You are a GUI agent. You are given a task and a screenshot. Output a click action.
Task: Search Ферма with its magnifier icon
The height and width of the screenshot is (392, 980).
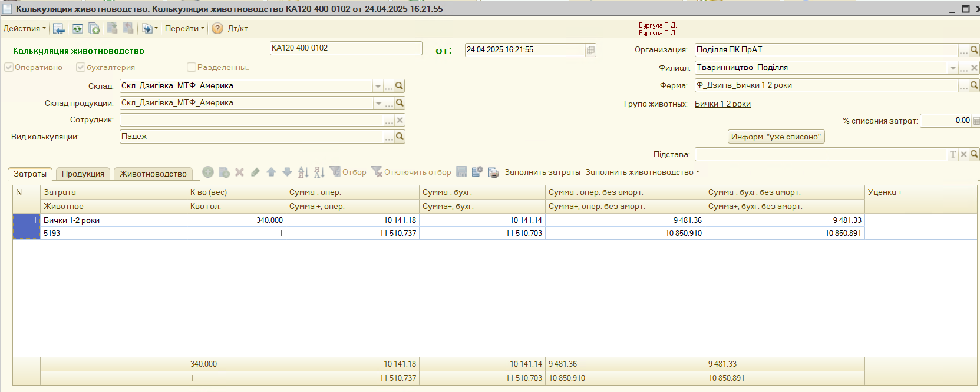[974, 85]
